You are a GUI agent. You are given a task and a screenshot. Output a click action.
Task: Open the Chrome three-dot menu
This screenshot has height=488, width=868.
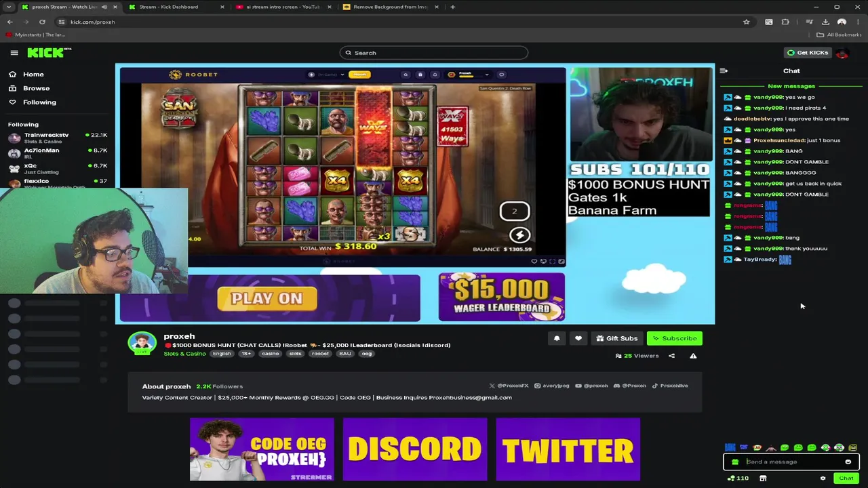(x=858, y=22)
